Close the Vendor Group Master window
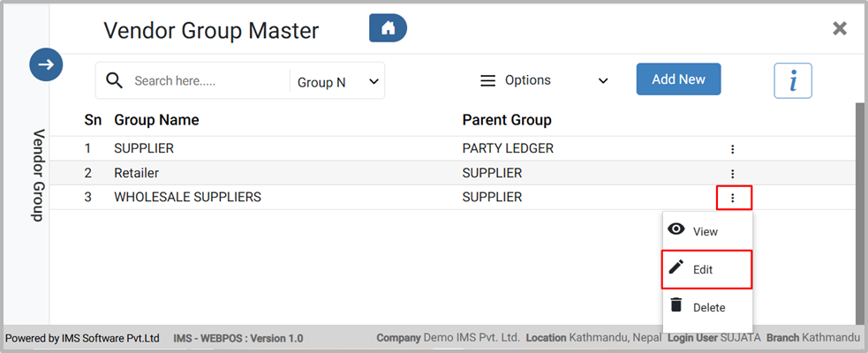Screen dimensions: 868x353 (840, 28)
